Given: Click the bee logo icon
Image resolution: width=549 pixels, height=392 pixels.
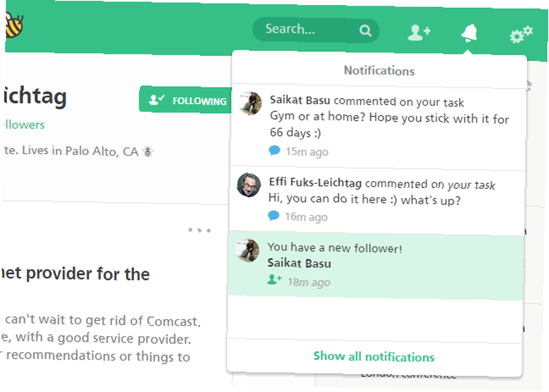Looking at the screenshot, I should pos(14,25).
